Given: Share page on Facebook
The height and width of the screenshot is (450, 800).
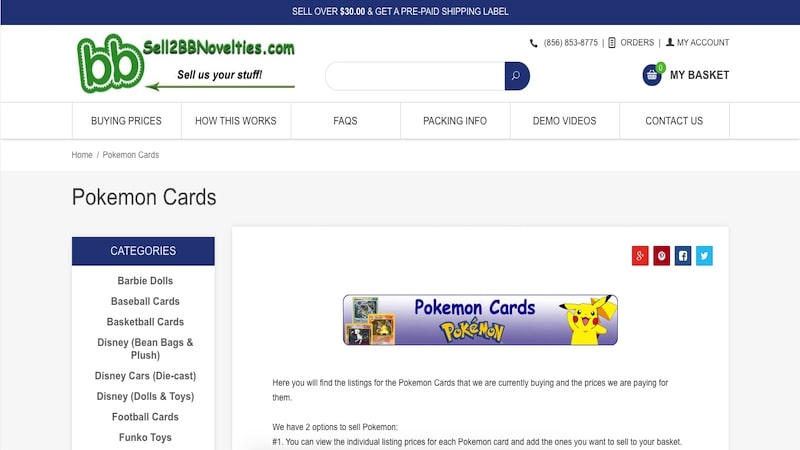Looking at the screenshot, I should (x=683, y=256).
